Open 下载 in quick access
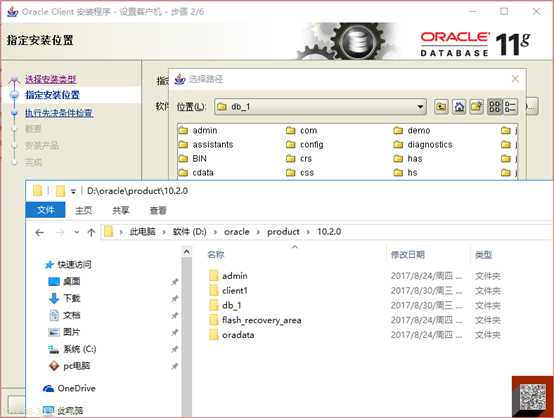The image size is (554, 418). click(64, 298)
